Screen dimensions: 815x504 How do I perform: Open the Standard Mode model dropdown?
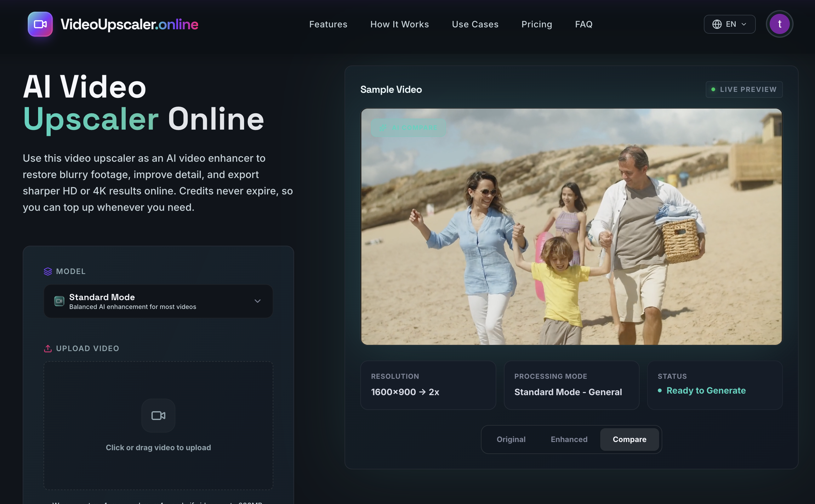click(158, 301)
